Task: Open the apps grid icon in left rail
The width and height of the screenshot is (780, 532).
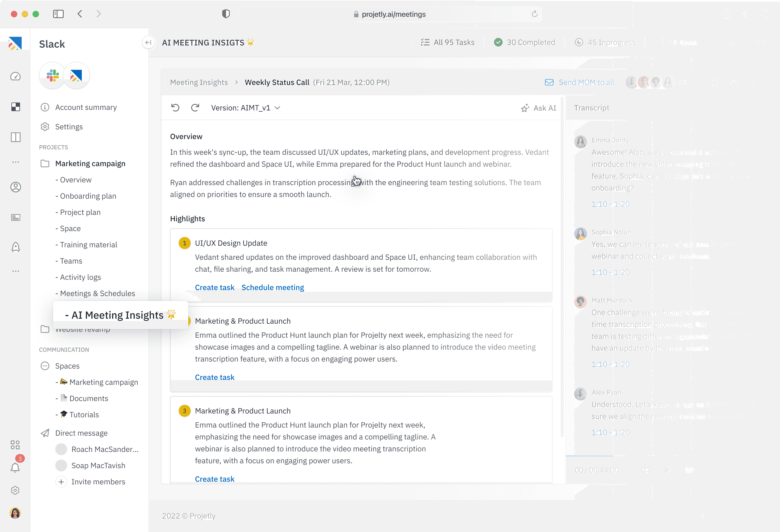Action: tap(15, 445)
